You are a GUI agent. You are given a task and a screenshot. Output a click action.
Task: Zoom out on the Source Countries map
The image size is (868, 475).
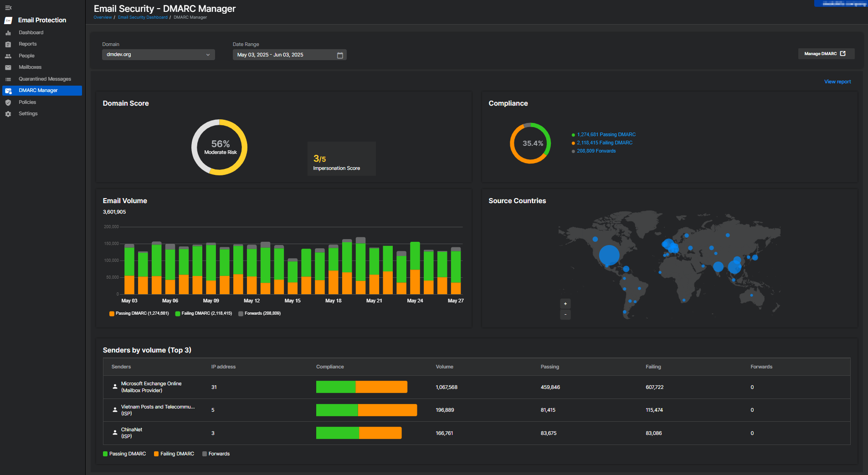[565, 315]
